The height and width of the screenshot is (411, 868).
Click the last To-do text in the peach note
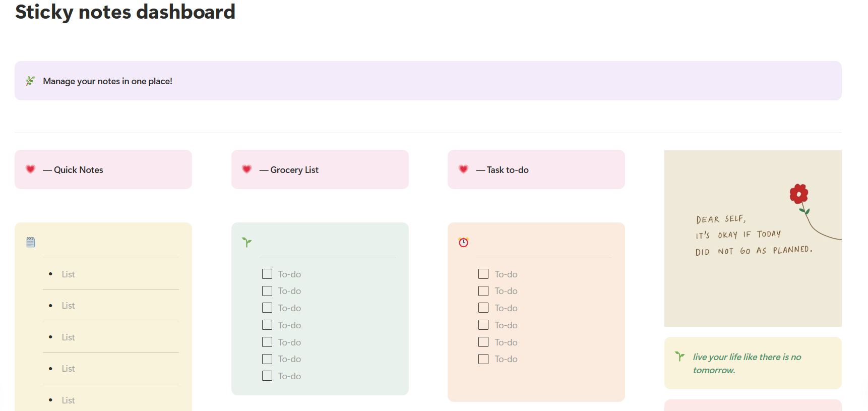point(506,359)
